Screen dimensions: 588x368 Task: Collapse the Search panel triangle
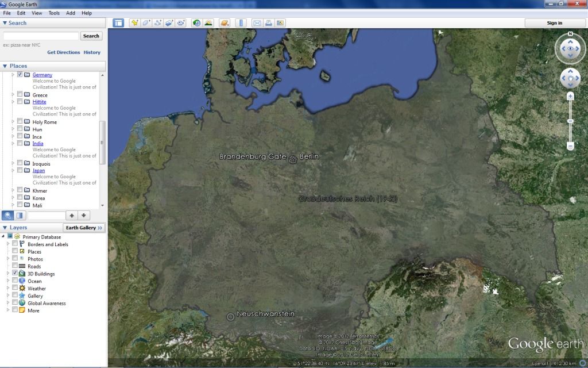(x=5, y=23)
